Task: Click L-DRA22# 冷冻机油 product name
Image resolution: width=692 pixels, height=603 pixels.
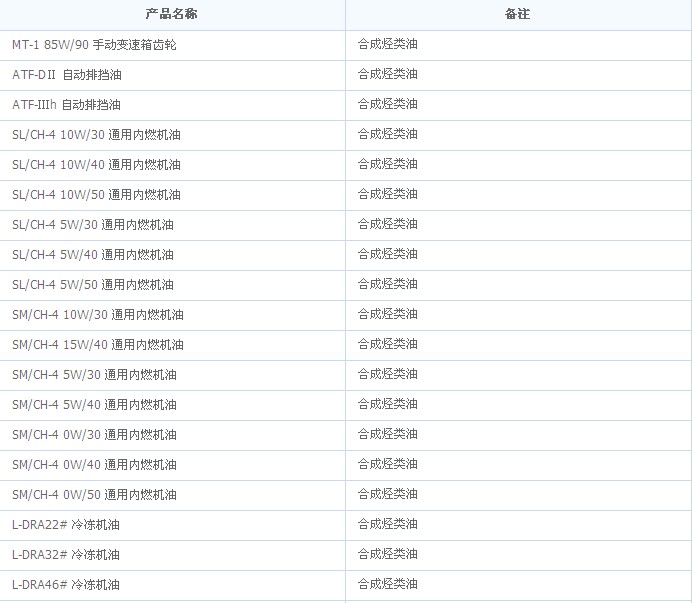Action: point(66,525)
